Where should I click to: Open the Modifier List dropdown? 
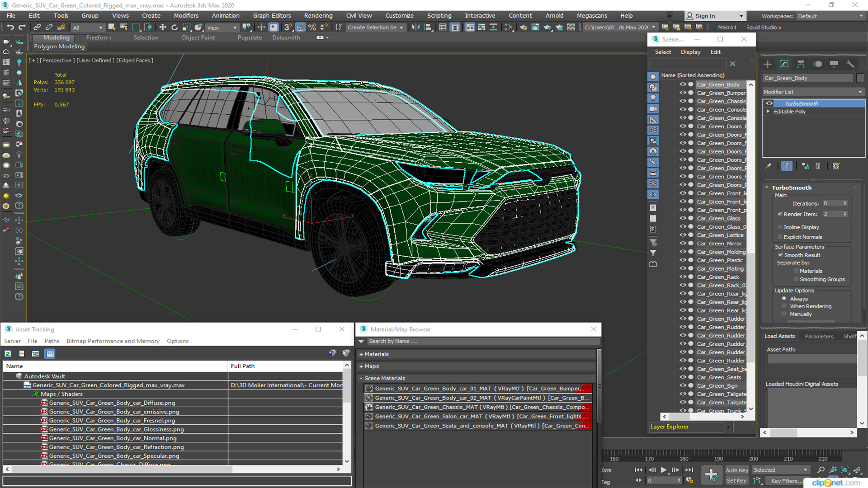click(813, 92)
